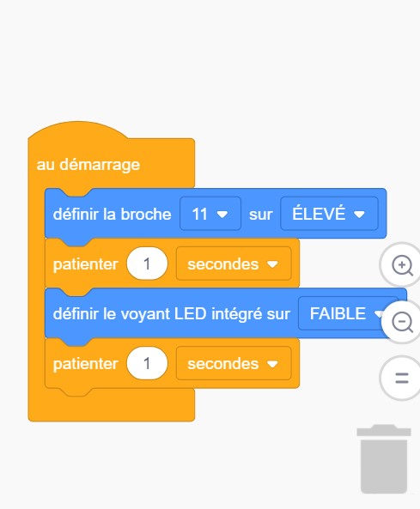Click the bottom arm of the au démarrage block
The height and width of the screenshot is (509, 420).
point(112,408)
